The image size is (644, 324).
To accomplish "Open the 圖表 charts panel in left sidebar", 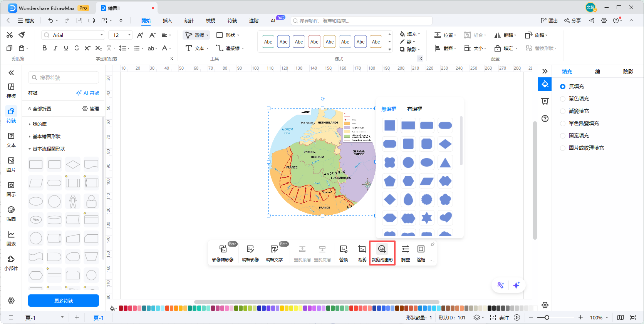I will coord(11,238).
